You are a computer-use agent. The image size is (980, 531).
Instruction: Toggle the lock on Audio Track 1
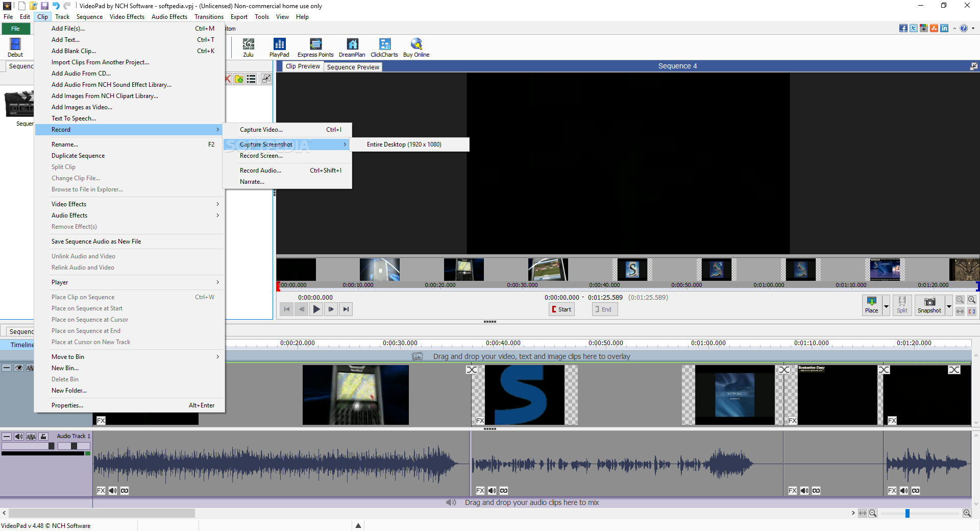[43, 437]
